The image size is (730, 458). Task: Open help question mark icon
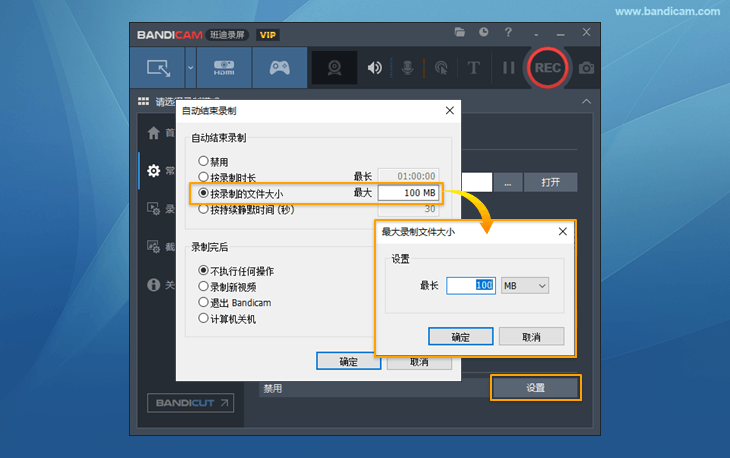coord(508,32)
